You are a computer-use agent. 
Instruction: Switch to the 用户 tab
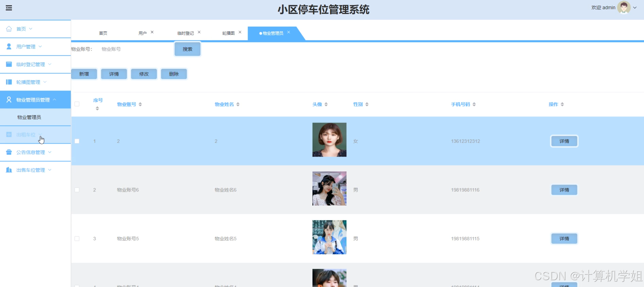(142, 33)
